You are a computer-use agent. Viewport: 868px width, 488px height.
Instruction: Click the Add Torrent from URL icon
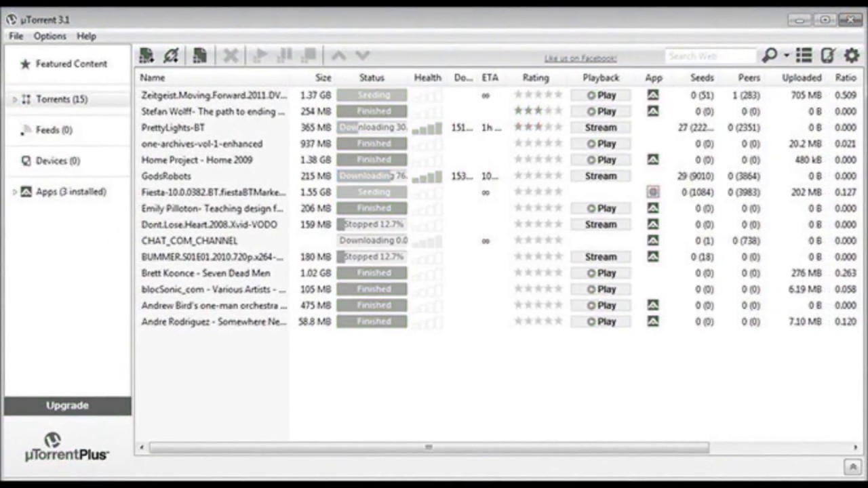(x=171, y=56)
